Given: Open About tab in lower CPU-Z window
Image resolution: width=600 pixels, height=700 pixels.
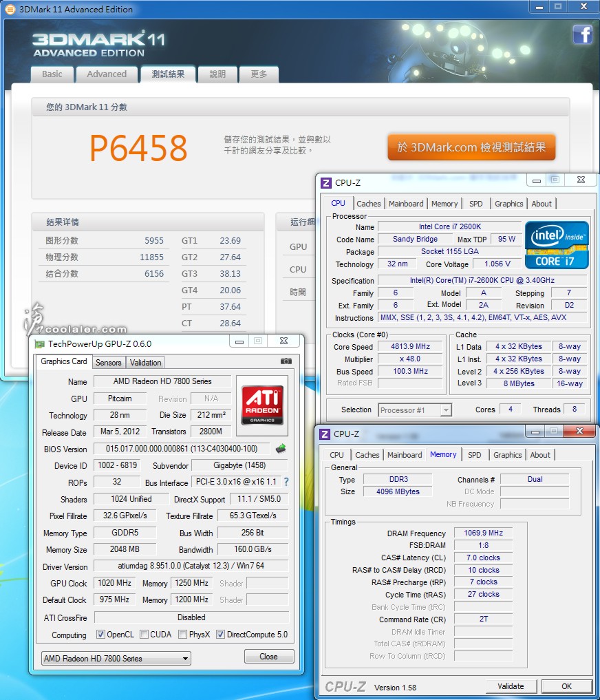Looking at the screenshot, I should point(540,455).
